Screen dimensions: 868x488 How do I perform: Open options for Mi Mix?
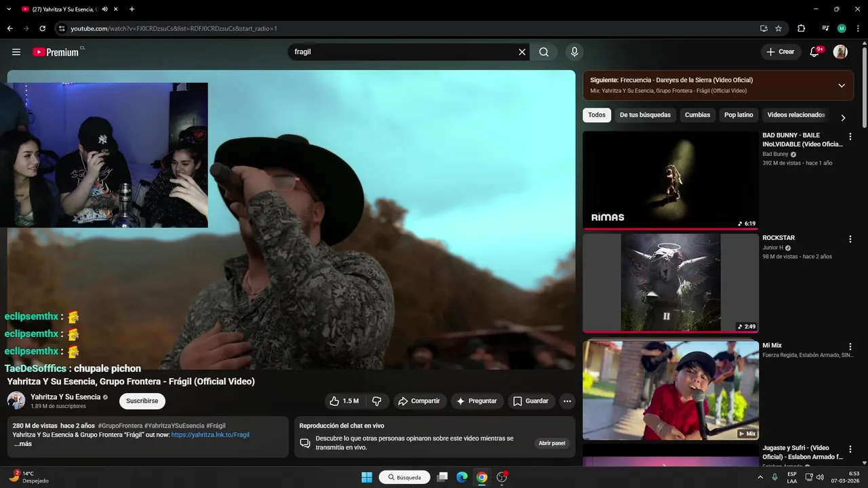[x=850, y=346]
